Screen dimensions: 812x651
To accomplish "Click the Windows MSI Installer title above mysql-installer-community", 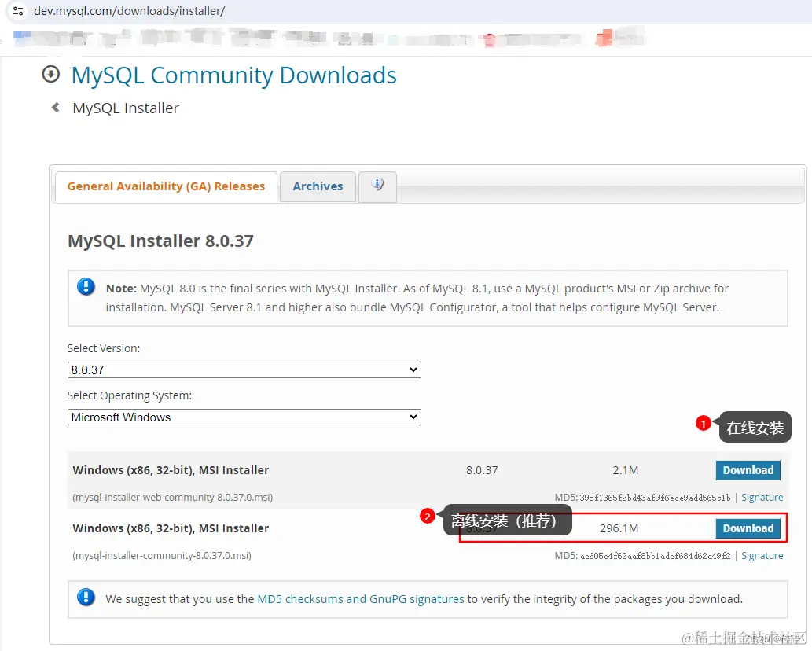I will pos(171,528).
